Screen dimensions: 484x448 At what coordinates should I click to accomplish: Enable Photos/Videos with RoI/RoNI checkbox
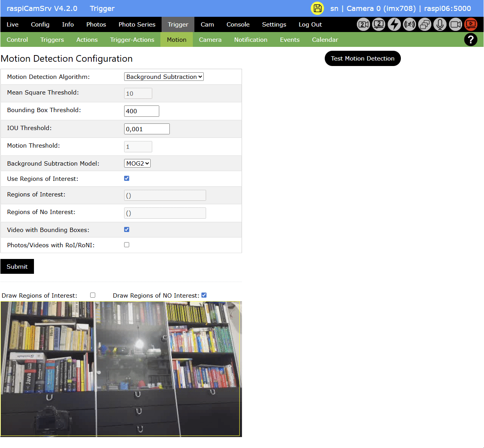(127, 245)
